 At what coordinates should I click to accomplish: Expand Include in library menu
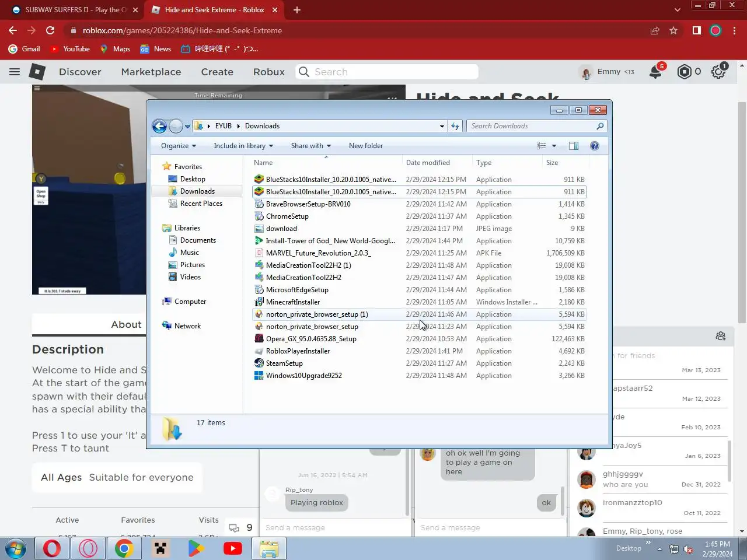243,146
